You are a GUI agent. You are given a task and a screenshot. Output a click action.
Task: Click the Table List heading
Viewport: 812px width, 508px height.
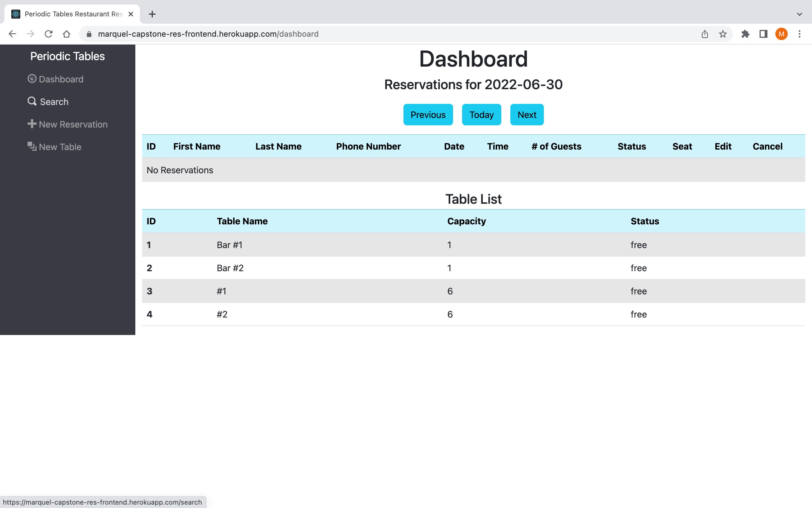point(473,199)
